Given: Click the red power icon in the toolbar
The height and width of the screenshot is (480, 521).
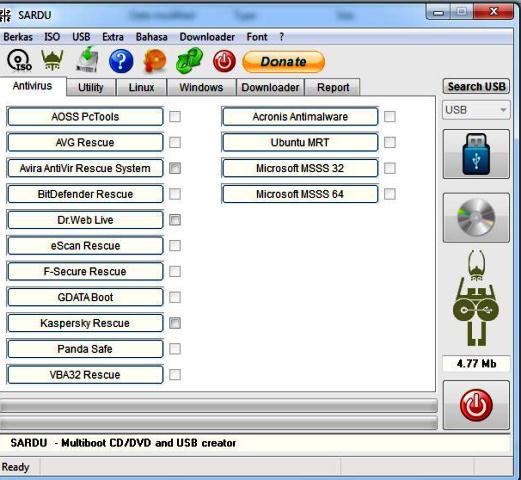Looking at the screenshot, I should [224, 61].
